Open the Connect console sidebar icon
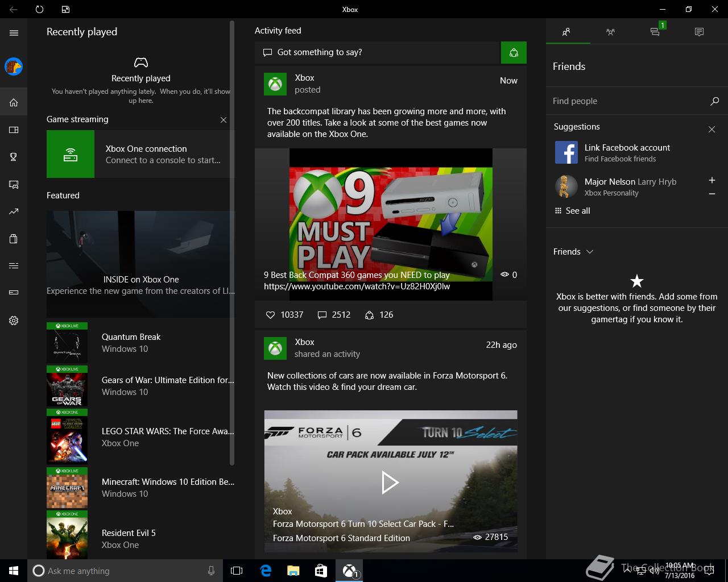 coord(14,293)
